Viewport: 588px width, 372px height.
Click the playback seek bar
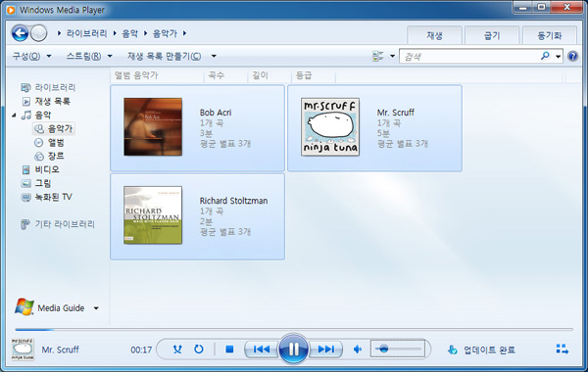point(294,330)
